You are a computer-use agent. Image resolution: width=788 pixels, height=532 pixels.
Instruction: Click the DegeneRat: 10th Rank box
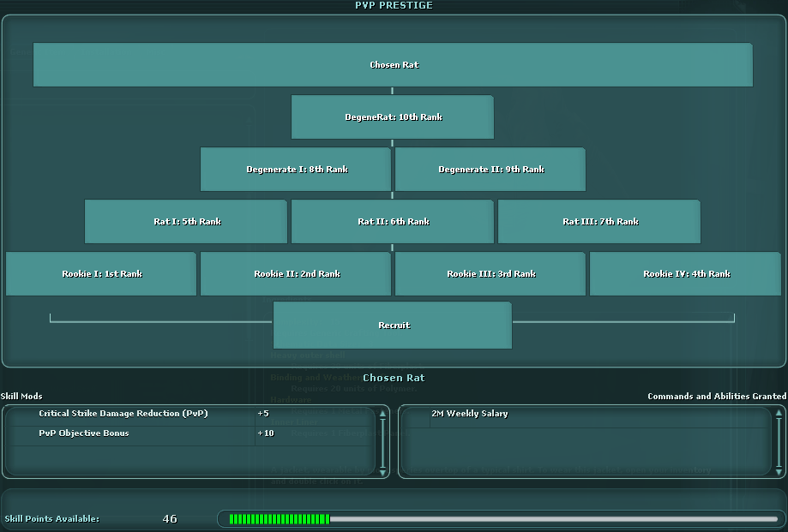(392, 117)
